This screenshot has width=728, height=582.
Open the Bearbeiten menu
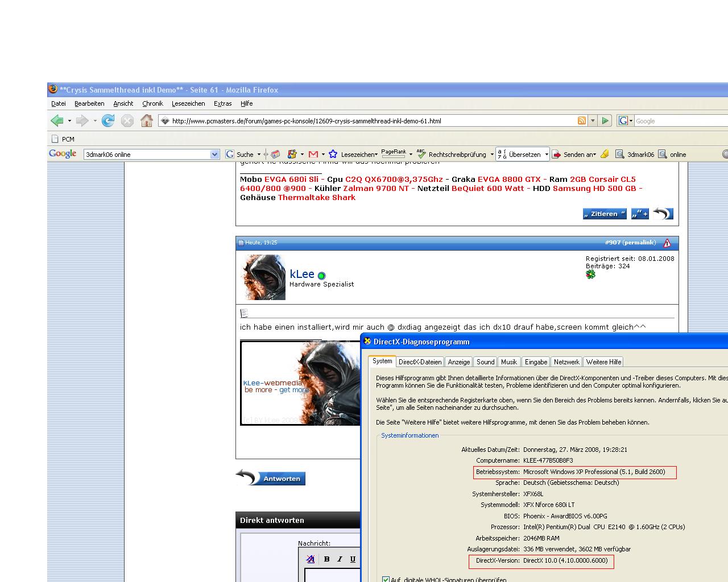pyautogui.click(x=89, y=103)
